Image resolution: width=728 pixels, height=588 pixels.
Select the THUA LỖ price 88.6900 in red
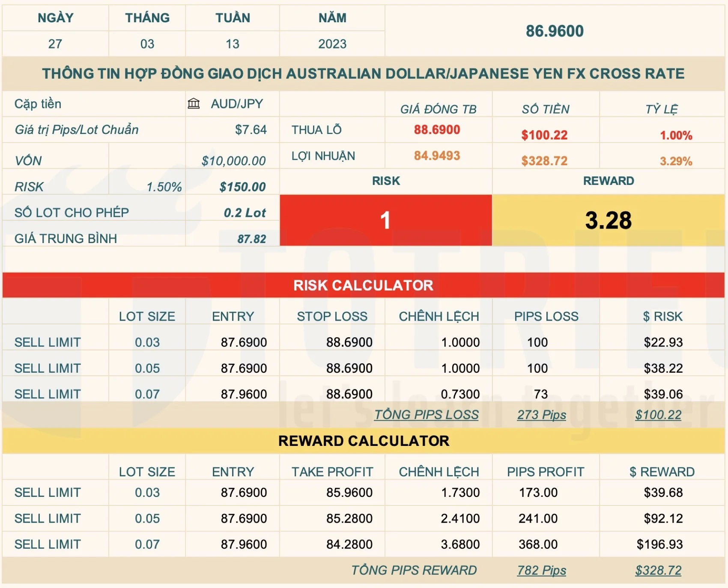point(437,130)
